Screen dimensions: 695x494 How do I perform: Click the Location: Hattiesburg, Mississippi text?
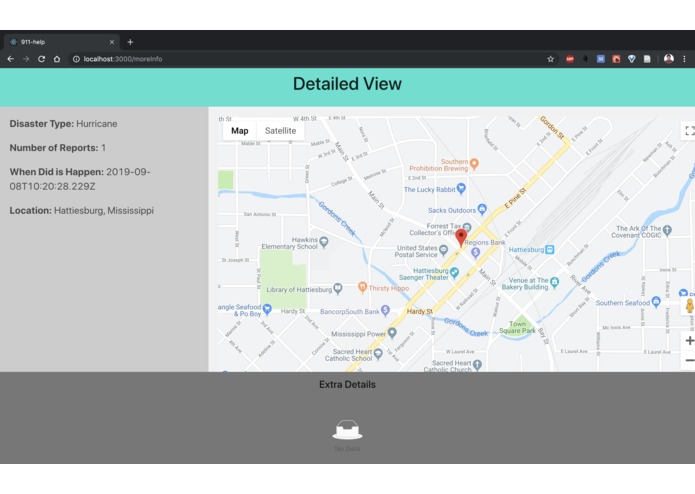pos(82,210)
